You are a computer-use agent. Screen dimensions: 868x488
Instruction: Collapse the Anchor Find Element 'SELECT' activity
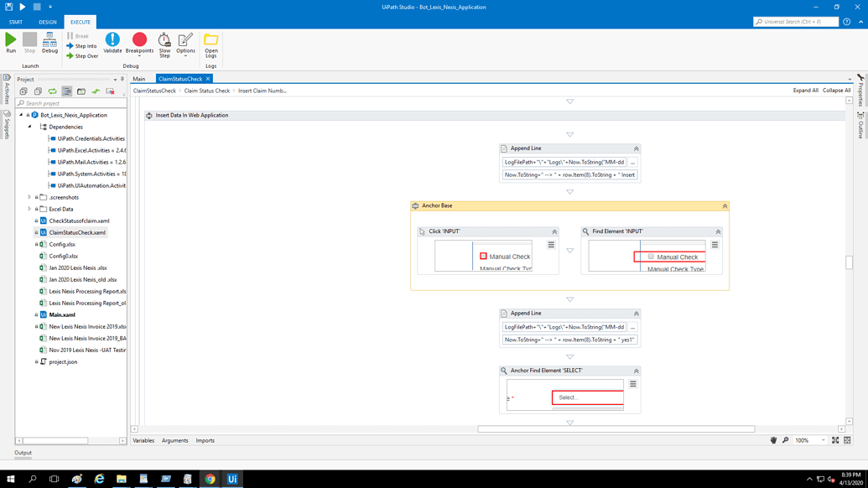point(637,371)
